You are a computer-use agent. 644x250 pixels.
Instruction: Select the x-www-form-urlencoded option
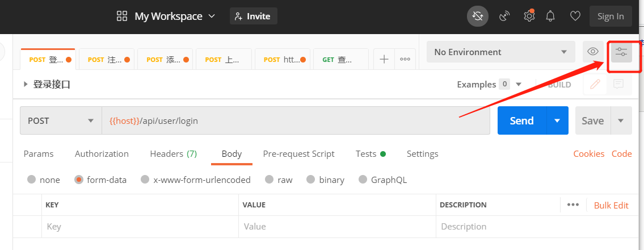pos(145,180)
